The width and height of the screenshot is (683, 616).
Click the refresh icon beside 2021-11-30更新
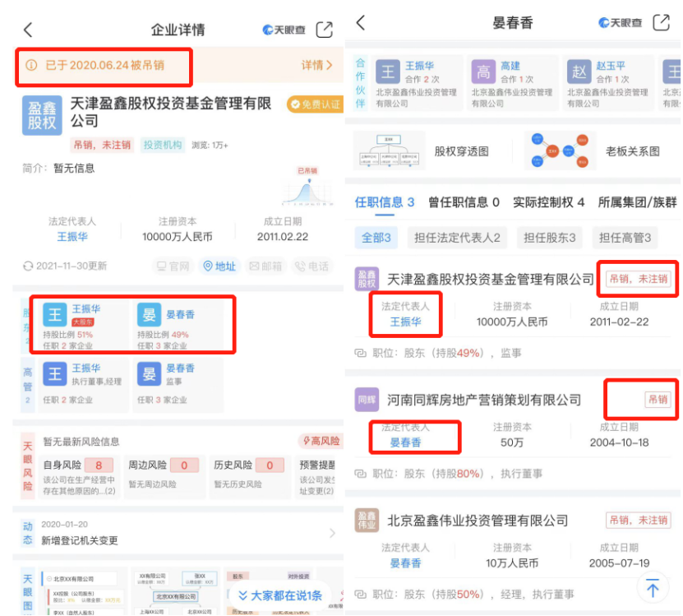28,266
